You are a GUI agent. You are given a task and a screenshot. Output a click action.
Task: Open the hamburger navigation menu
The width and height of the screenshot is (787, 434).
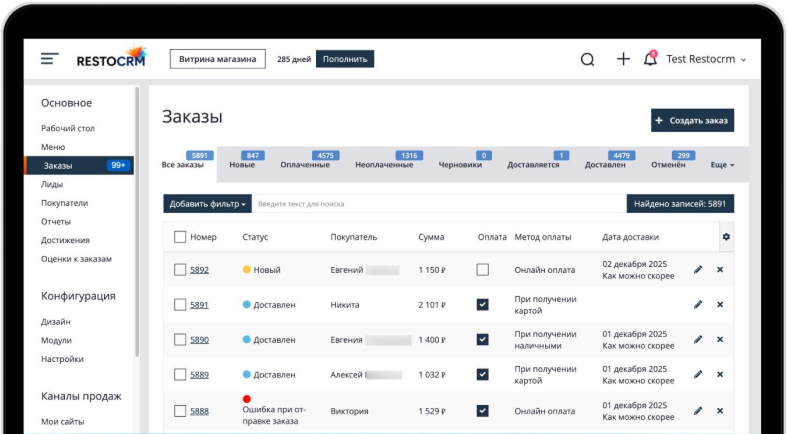pos(50,59)
